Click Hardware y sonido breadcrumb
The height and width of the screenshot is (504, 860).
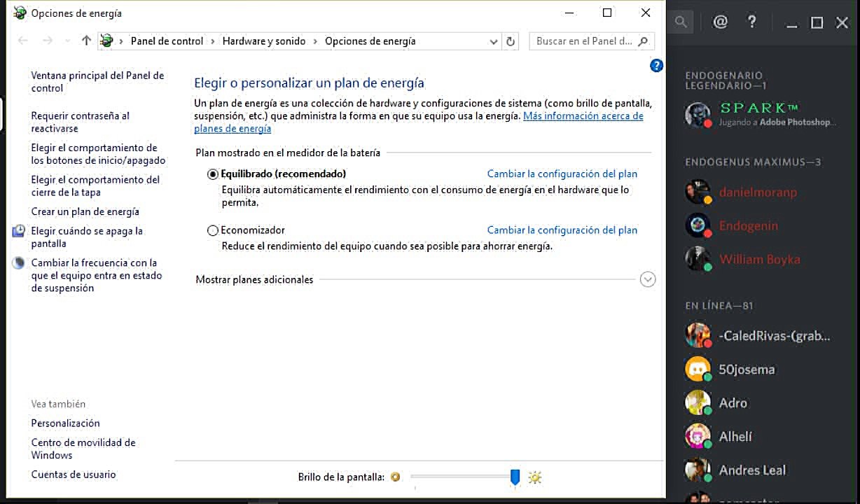click(264, 41)
